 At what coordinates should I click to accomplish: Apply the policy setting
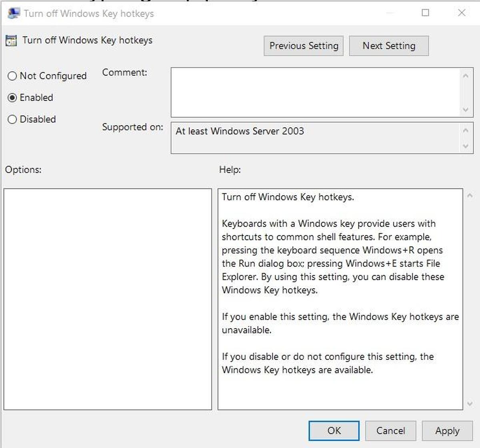[447, 431]
